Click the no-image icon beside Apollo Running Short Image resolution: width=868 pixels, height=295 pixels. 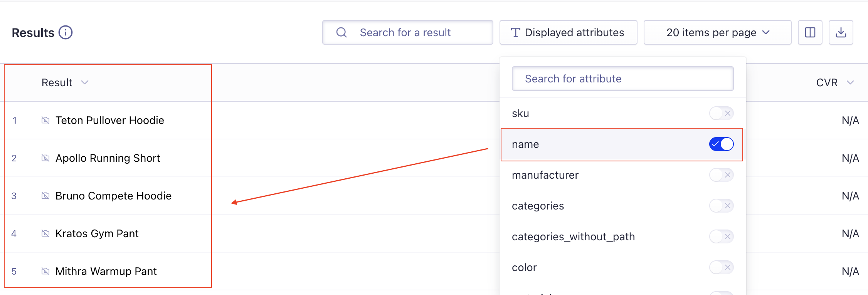click(x=45, y=158)
